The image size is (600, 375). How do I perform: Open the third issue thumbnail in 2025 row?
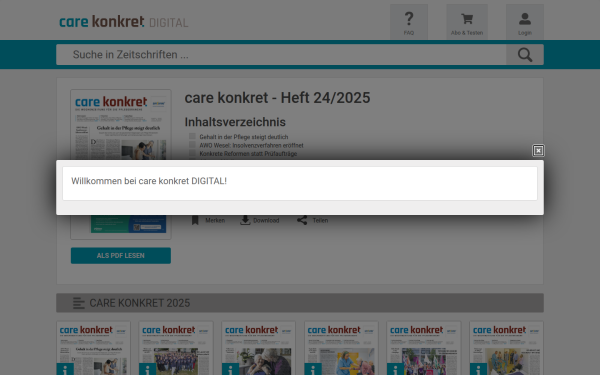coord(259,348)
